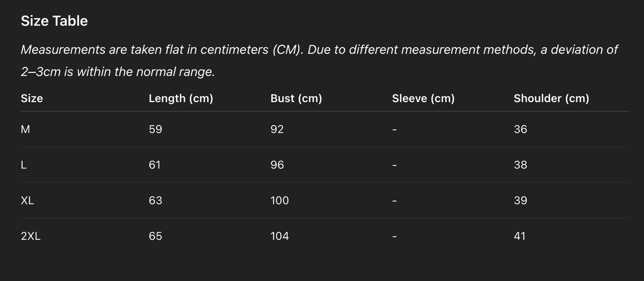Select the "Shoulder (cm)" column header
This screenshot has height=281, width=644.
[551, 99]
